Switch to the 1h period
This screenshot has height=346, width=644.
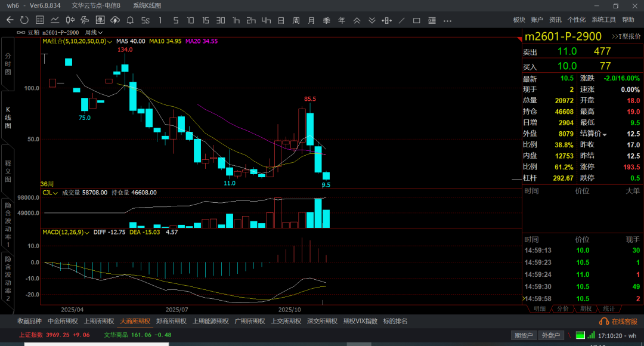coord(236,20)
